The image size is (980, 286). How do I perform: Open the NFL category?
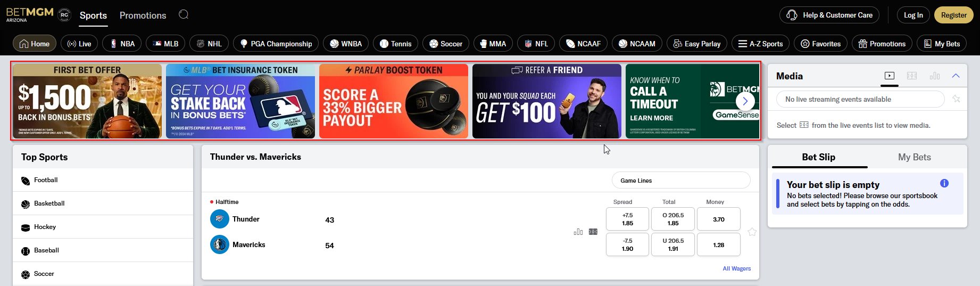tap(536, 44)
